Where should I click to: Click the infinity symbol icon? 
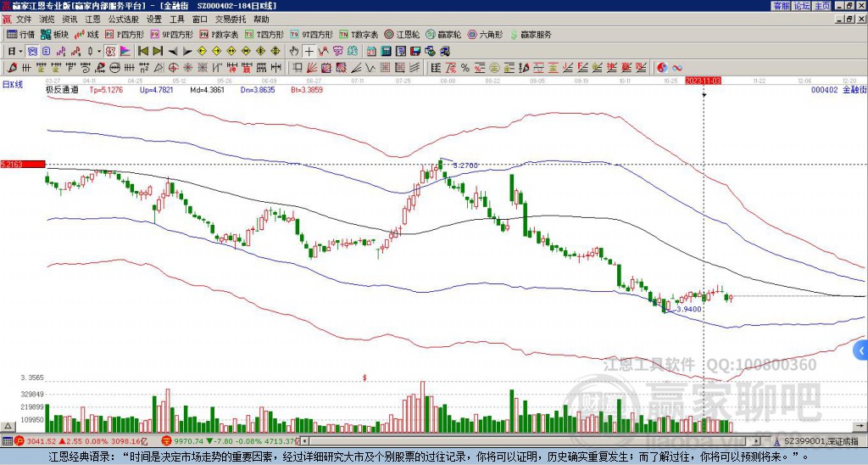[677, 68]
